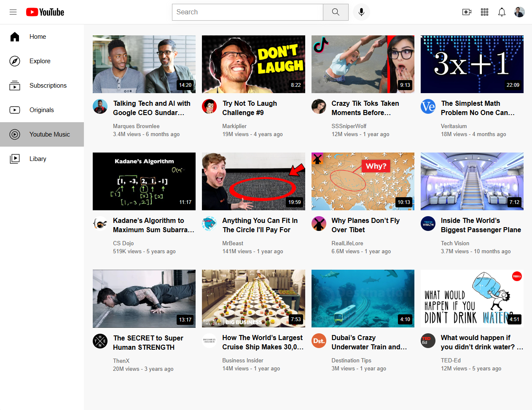Select Youtube Music in the sidebar

[42, 134]
